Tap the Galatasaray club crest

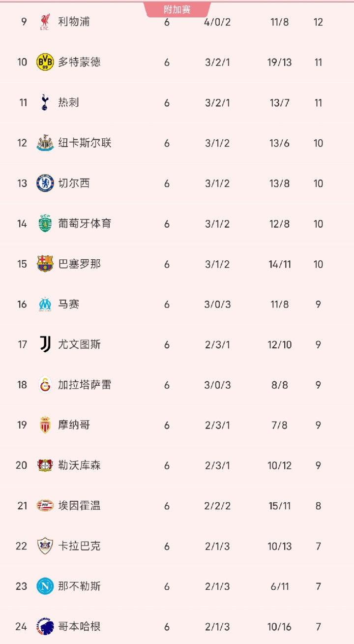45,385
